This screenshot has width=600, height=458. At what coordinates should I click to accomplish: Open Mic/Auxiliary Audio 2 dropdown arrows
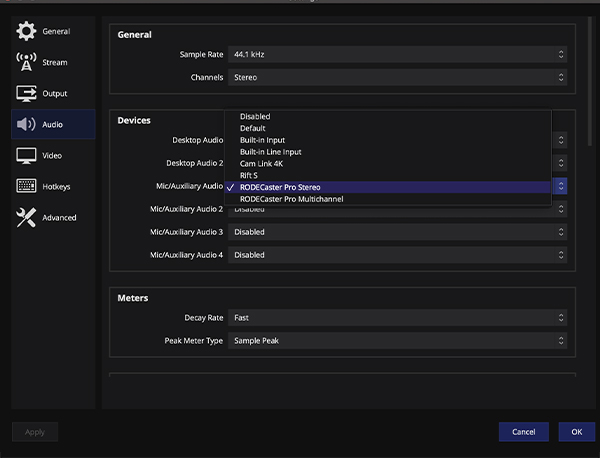[x=561, y=209]
